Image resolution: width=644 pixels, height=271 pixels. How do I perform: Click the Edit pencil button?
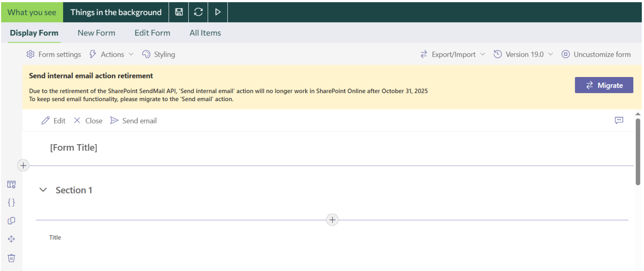[x=53, y=121]
